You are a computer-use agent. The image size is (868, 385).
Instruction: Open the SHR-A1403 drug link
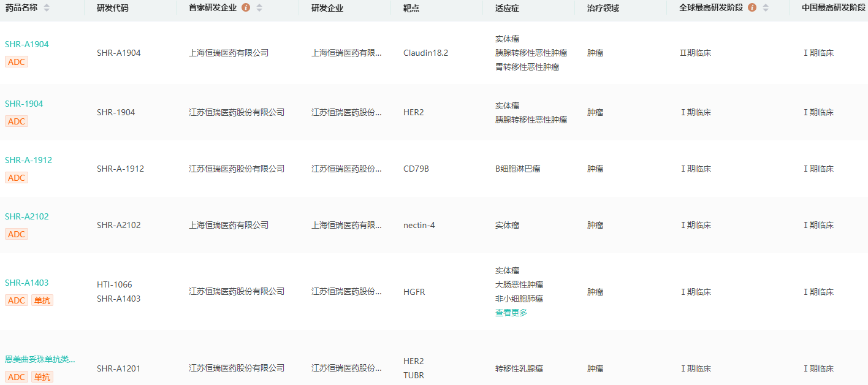(x=27, y=283)
